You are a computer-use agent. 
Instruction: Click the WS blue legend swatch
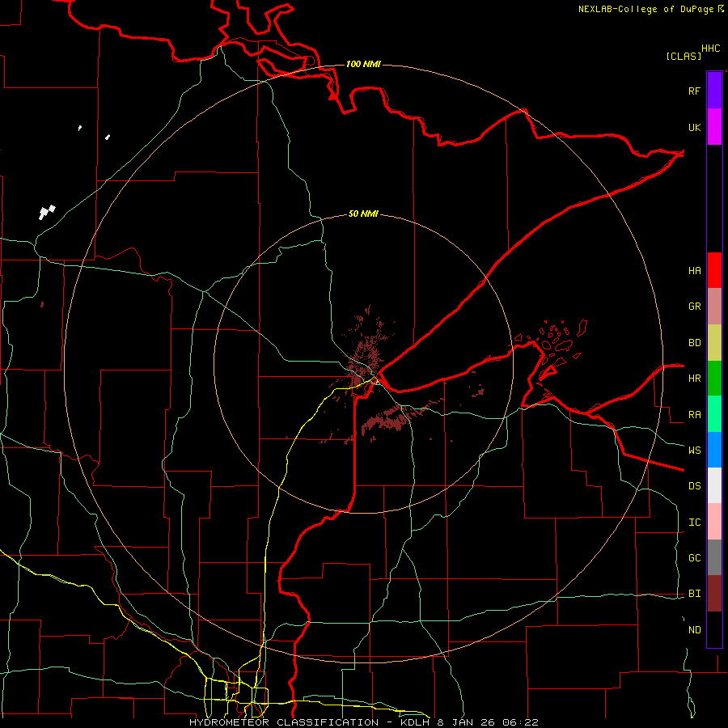(714, 450)
